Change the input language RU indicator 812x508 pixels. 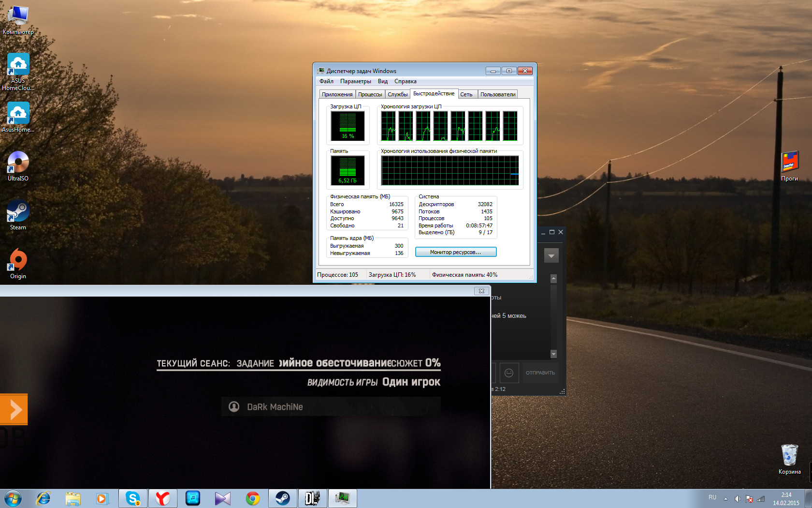click(712, 497)
